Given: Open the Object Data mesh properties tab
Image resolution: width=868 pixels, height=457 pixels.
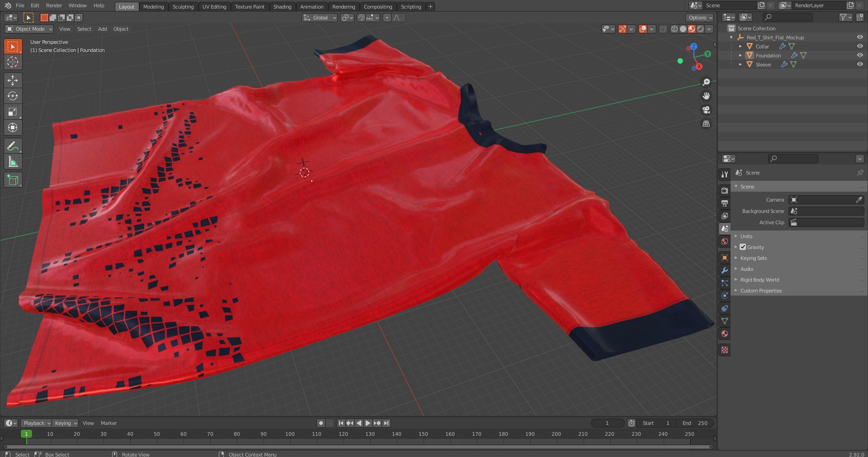Looking at the screenshot, I should tap(725, 321).
